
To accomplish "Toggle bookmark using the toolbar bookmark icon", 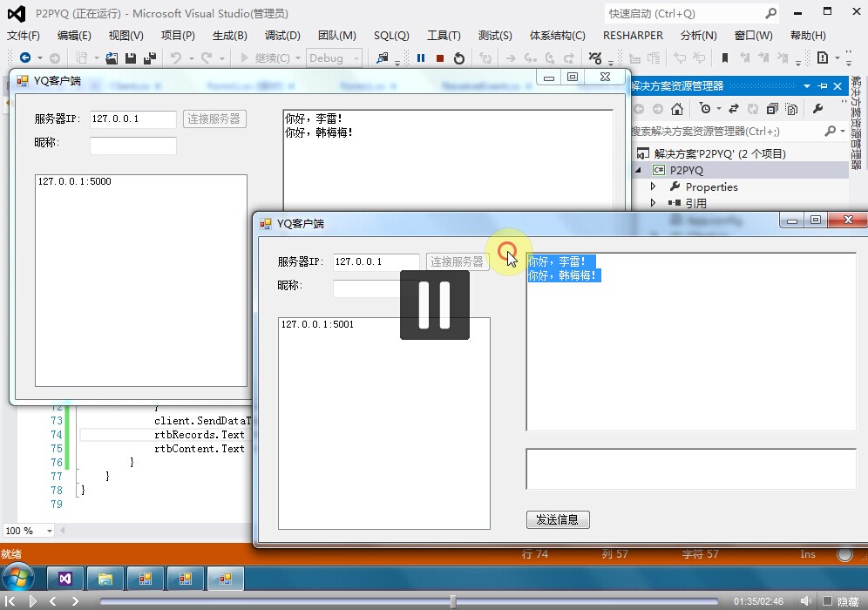I will coord(724,58).
